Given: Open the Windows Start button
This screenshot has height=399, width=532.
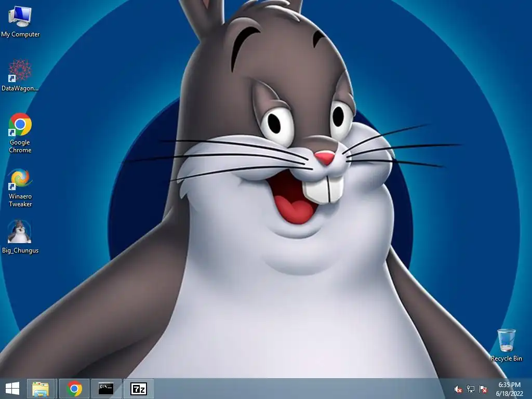Looking at the screenshot, I should tap(12, 389).
